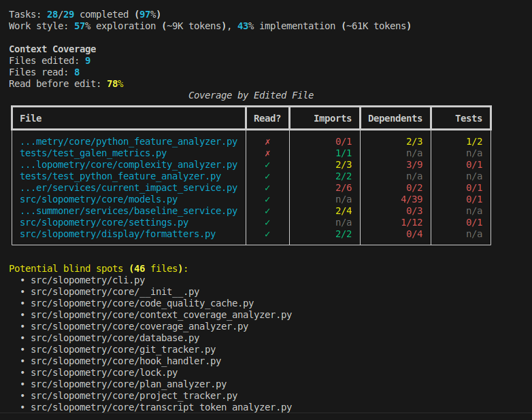Click transcript_token_analyzer.py at list bottom
The height and width of the screenshot is (420, 532).
coord(161,407)
